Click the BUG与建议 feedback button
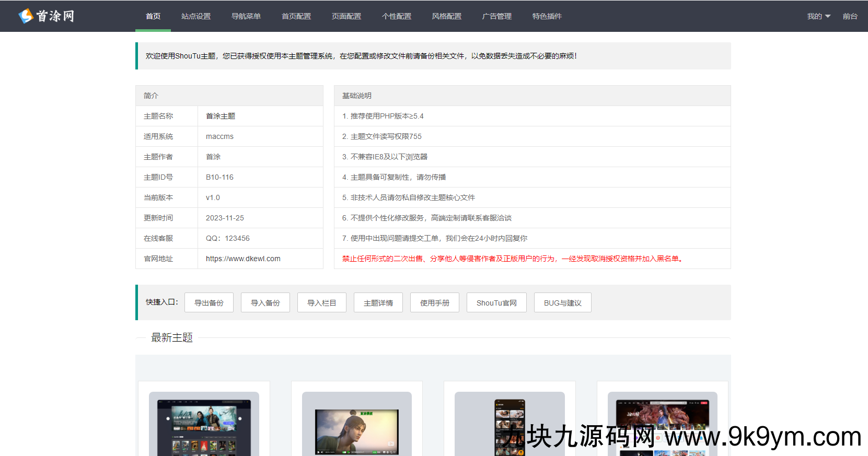868x456 pixels. click(x=563, y=303)
